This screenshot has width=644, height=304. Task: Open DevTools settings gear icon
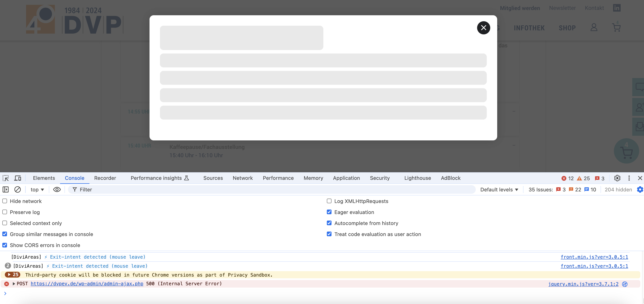(617, 178)
